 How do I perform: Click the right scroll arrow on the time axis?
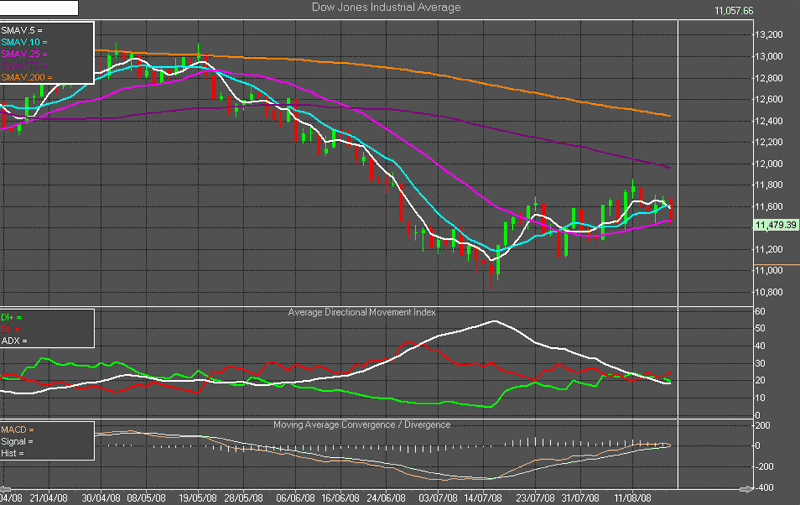(746, 490)
